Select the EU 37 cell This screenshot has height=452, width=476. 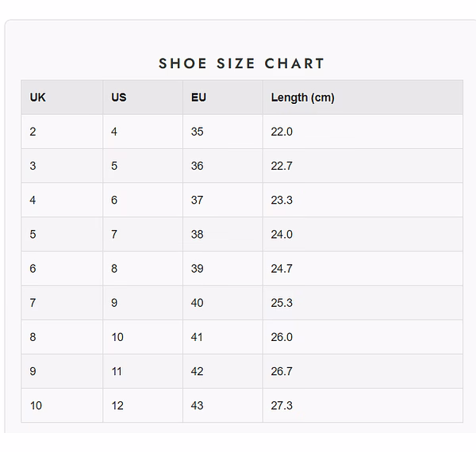tap(198, 200)
